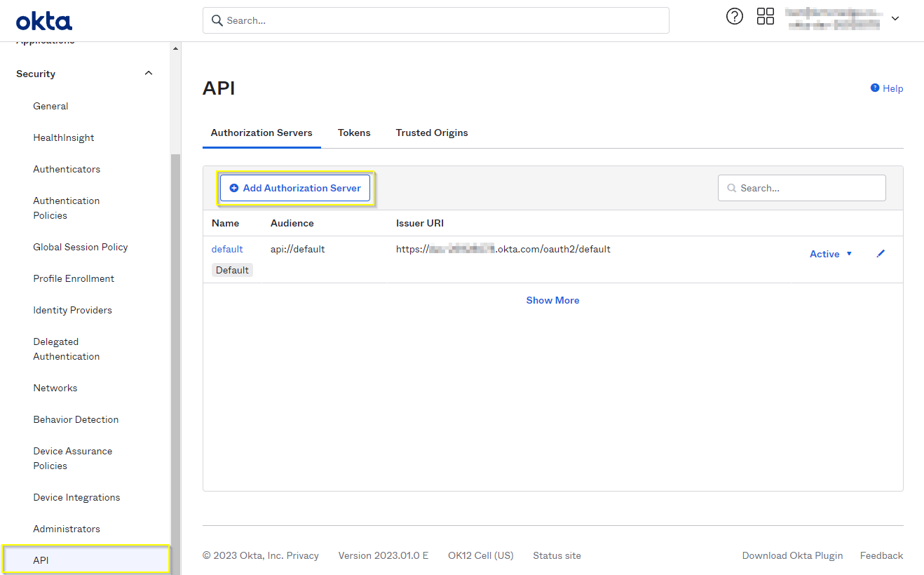Open Identity Providers in sidebar
This screenshot has width=924, height=575.
(x=72, y=310)
